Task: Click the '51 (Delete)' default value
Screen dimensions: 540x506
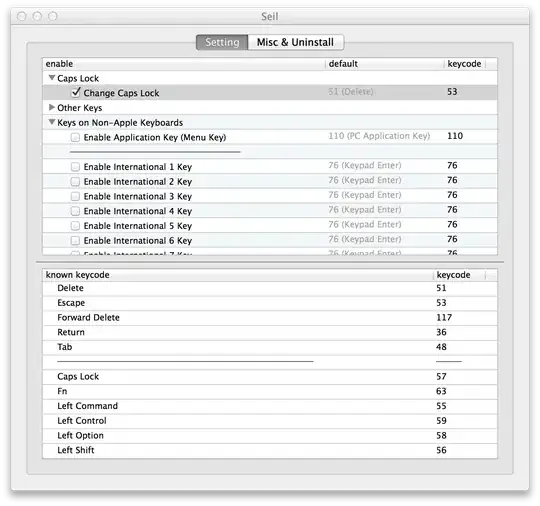Action: (351, 92)
